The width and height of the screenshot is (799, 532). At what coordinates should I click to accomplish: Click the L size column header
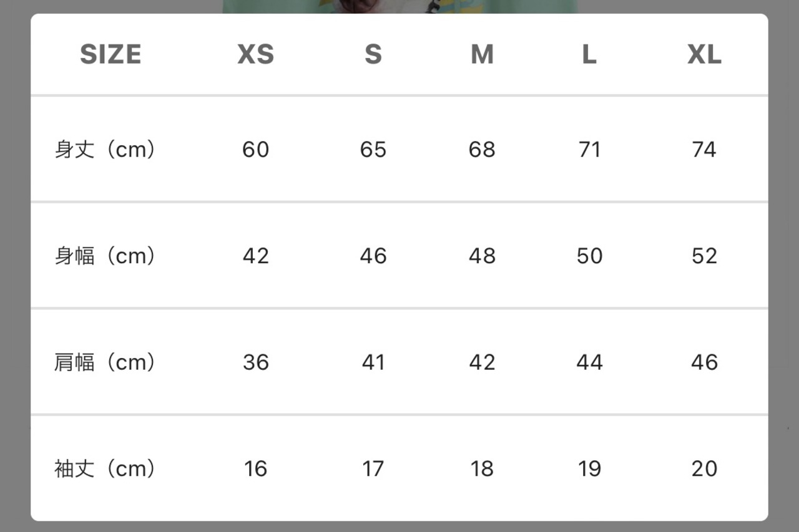[589, 55]
